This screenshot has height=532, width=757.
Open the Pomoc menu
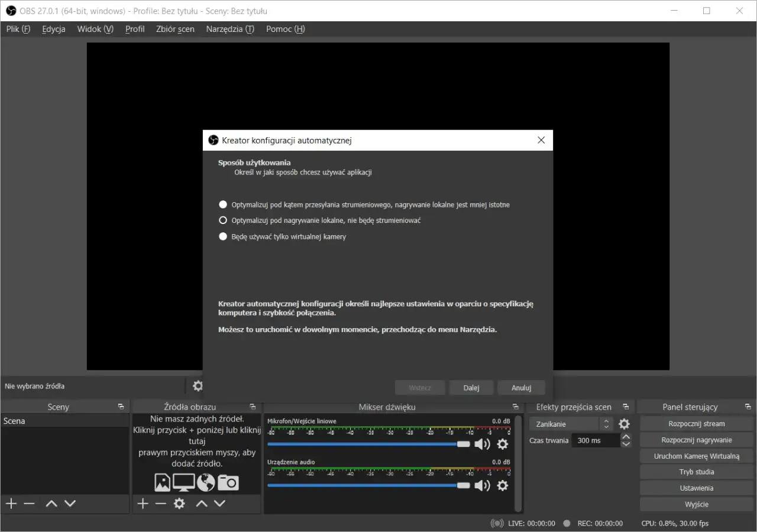click(286, 29)
